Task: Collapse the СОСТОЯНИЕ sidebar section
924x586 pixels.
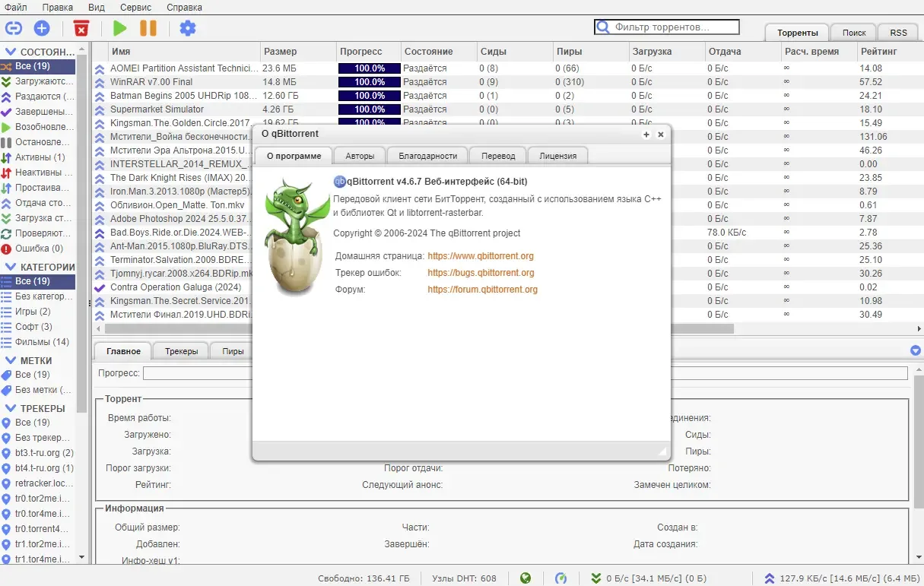Action: [11, 52]
